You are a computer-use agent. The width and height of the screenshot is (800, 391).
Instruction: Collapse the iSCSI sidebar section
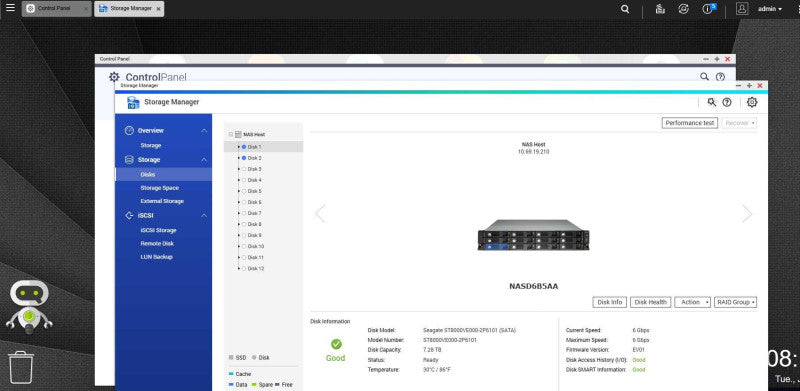tap(204, 215)
